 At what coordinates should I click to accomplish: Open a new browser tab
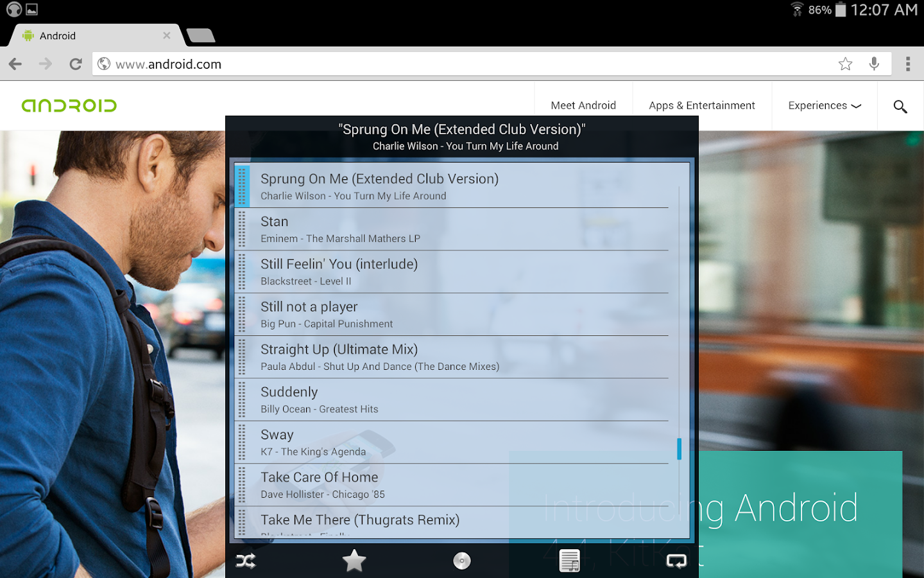[201, 35]
